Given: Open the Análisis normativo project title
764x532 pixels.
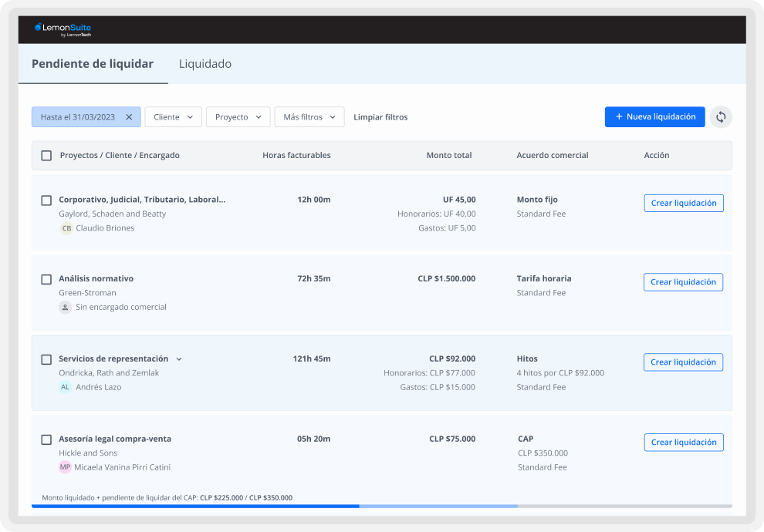Looking at the screenshot, I should tap(96, 278).
